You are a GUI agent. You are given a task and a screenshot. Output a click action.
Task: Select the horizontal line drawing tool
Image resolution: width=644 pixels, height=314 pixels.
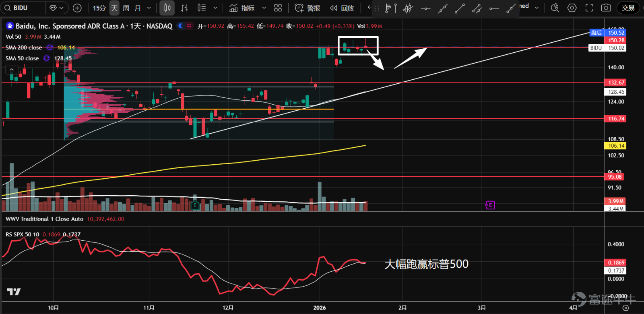[425, 8]
